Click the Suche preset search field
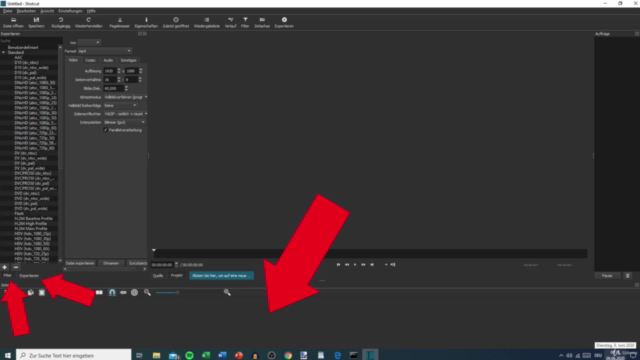The width and height of the screenshot is (640, 360). [x=31, y=41]
